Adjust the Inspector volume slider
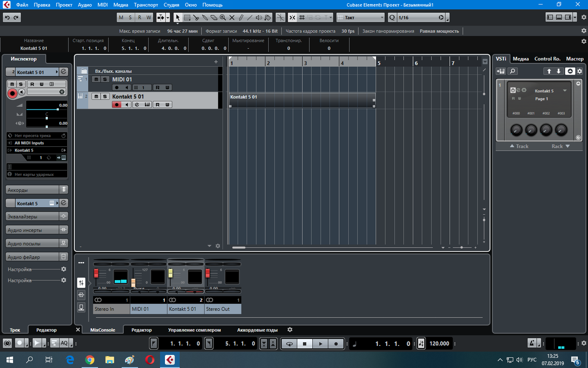 [47, 109]
